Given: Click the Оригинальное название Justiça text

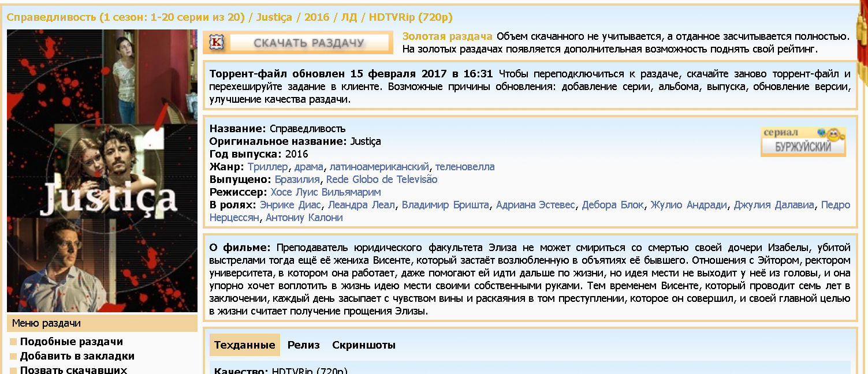Looking at the screenshot, I should click(x=295, y=141).
